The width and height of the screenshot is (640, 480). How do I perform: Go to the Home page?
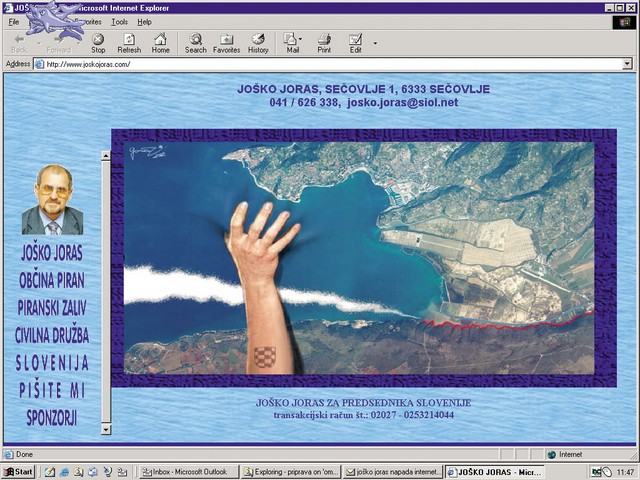click(x=160, y=44)
